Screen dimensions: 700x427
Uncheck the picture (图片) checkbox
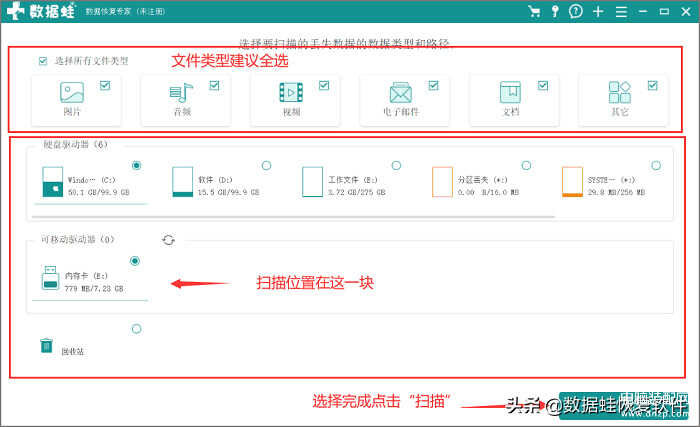[x=105, y=85]
